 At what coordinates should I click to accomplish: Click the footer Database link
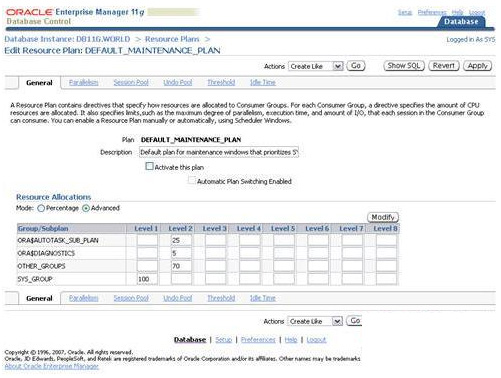(x=190, y=340)
